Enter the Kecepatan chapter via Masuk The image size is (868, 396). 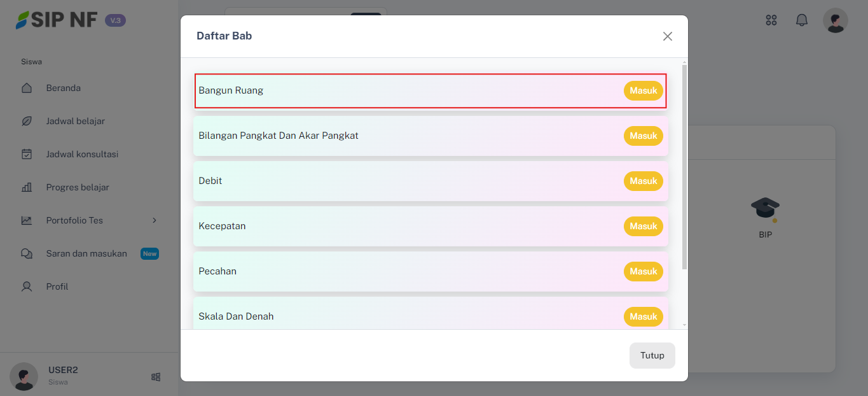pyautogui.click(x=643, y=226)
